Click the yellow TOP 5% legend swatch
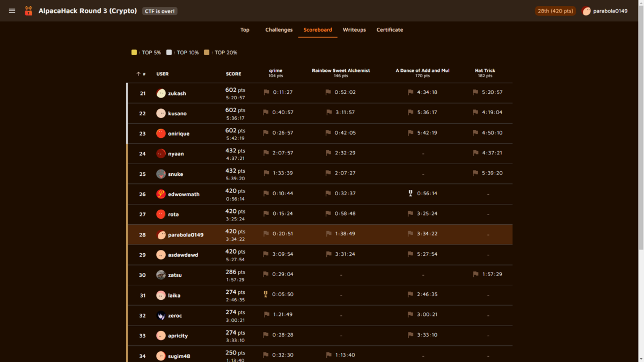This screenshot has width=644, height=362. (x=134, y=53)
